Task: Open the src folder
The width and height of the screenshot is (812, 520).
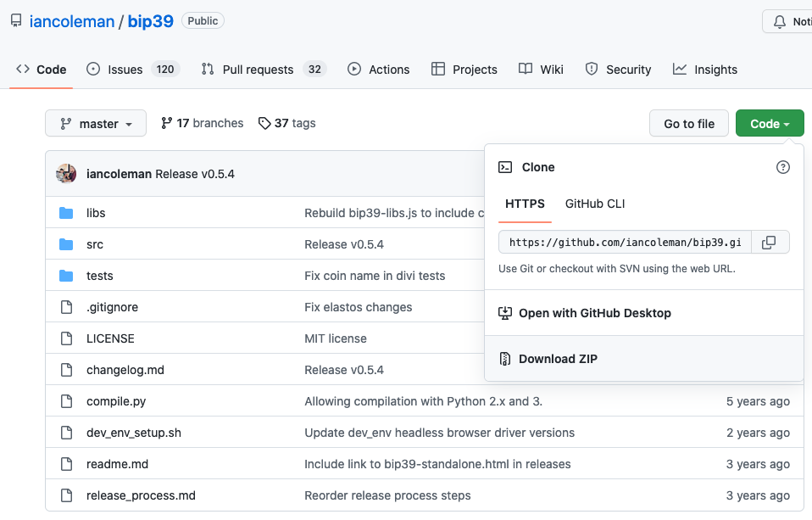Action: pyautogui.click(x=95, y=244)
